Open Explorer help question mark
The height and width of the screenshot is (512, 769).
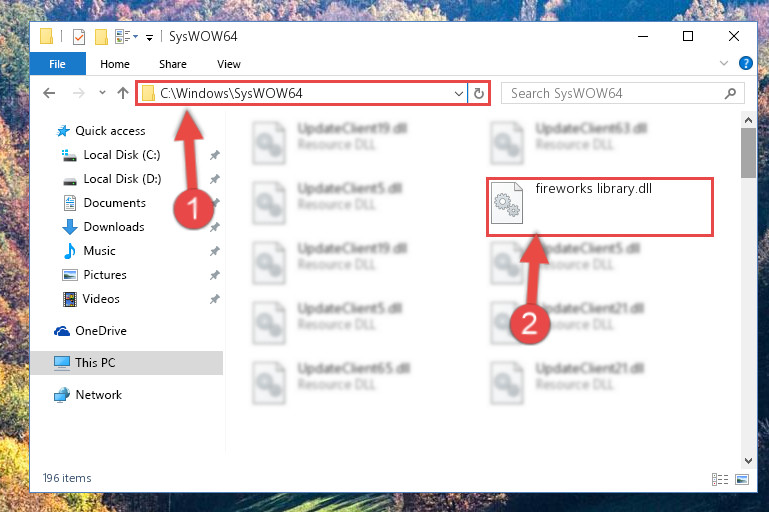coord(745,63)
